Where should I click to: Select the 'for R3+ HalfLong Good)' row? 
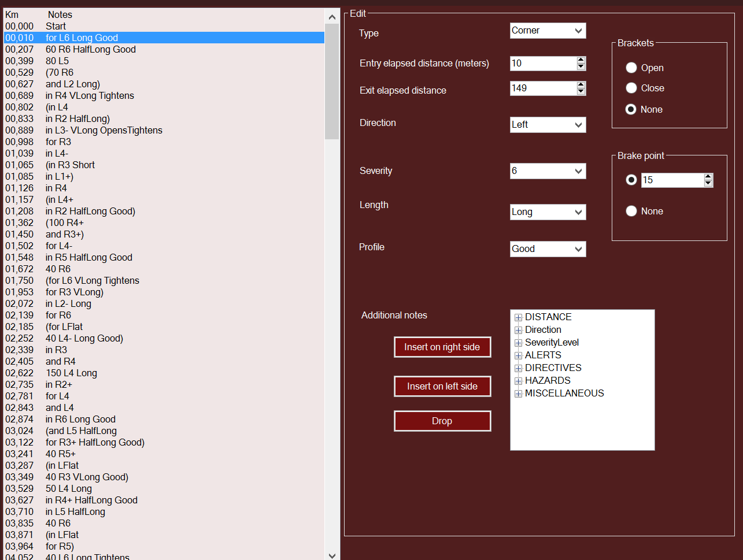coord(164,442)
